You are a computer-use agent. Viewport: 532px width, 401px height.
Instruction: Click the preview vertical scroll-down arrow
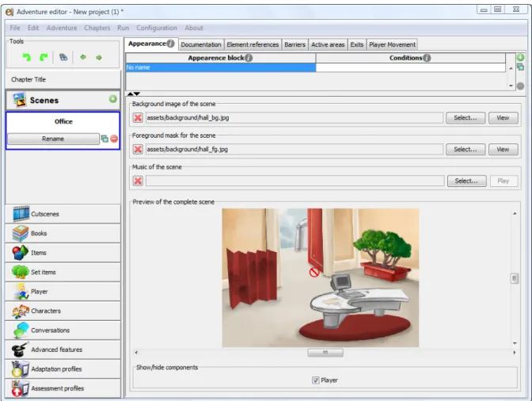tap(515, 343)
